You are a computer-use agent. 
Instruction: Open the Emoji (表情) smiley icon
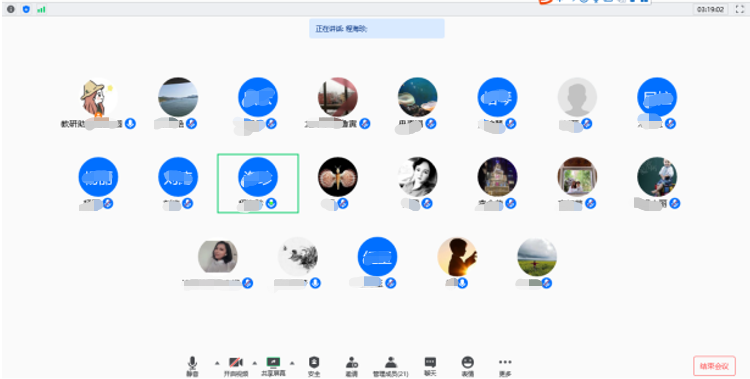467,367
